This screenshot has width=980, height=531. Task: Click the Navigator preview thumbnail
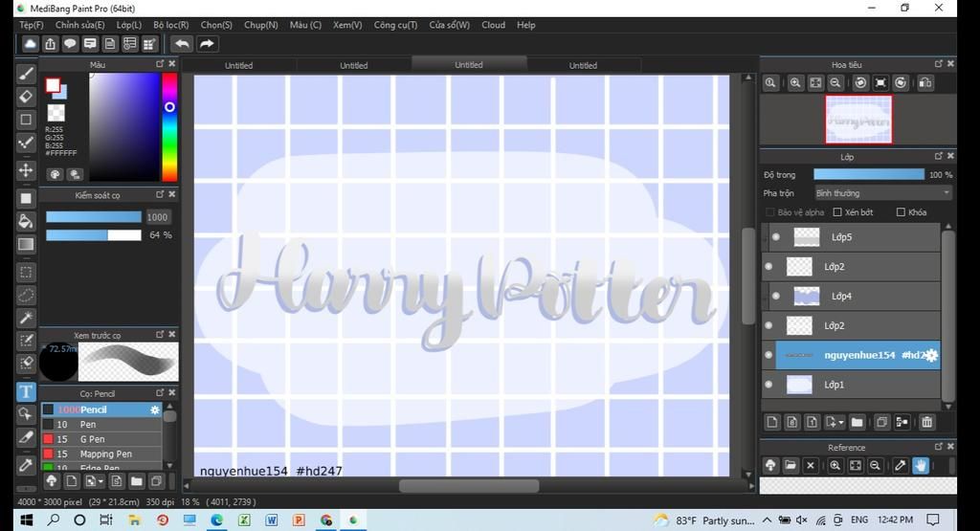click(858, 119)
